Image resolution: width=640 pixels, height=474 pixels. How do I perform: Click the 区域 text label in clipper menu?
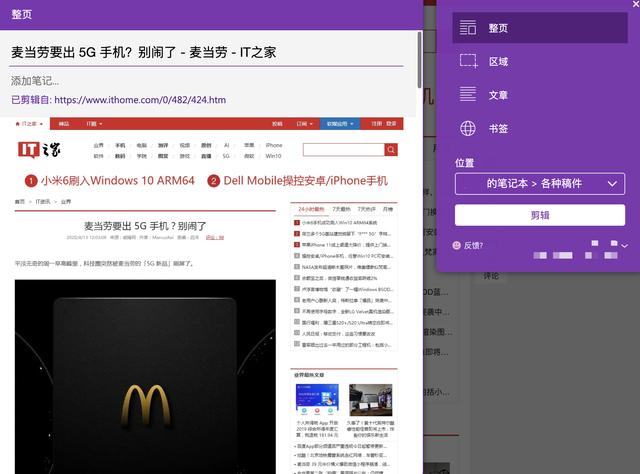pyautogui.click(x=498, y=62)
